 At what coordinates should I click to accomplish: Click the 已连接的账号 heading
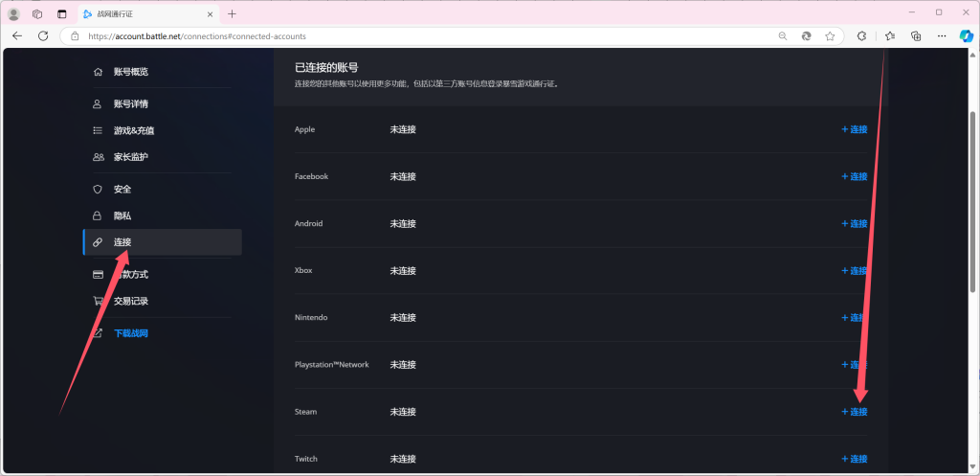pyautogui.click(x=326, y=68)
